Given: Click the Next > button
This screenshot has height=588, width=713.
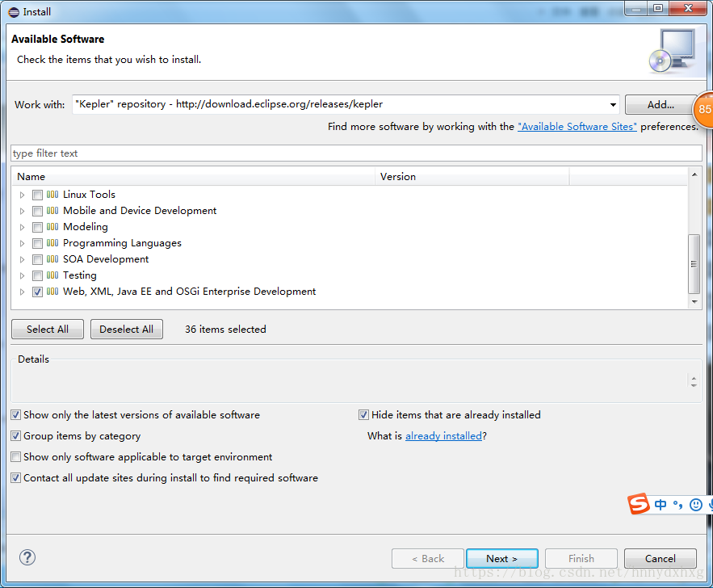Looking at the screenshot, I should [x=502, y=558].
